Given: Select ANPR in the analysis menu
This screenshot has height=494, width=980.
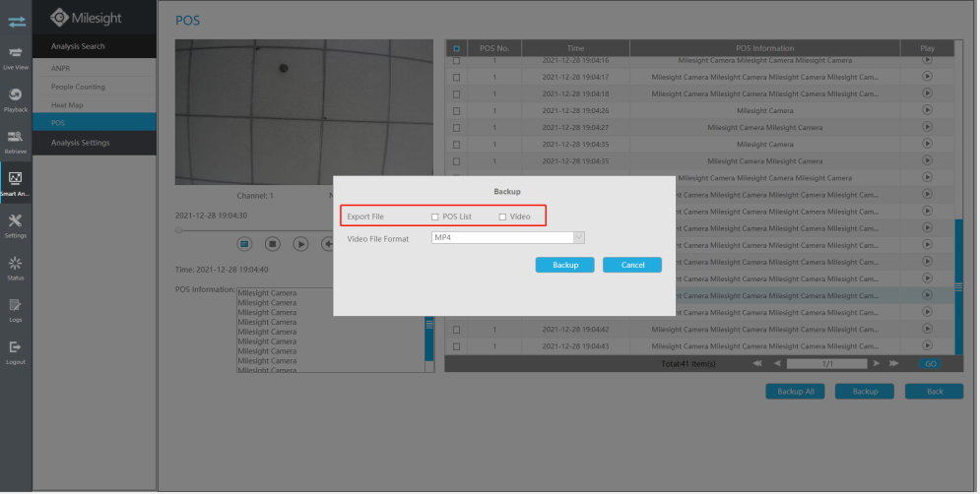Looking at the screenshot, I should 95,68.
